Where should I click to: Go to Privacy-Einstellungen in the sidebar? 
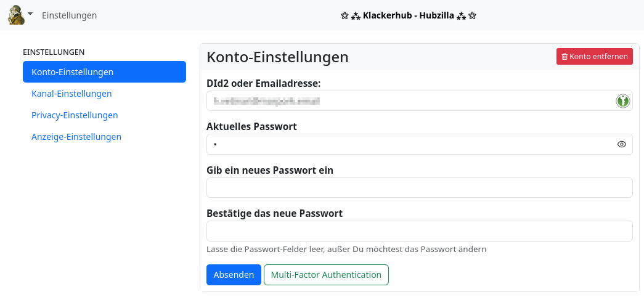[75, 115]
